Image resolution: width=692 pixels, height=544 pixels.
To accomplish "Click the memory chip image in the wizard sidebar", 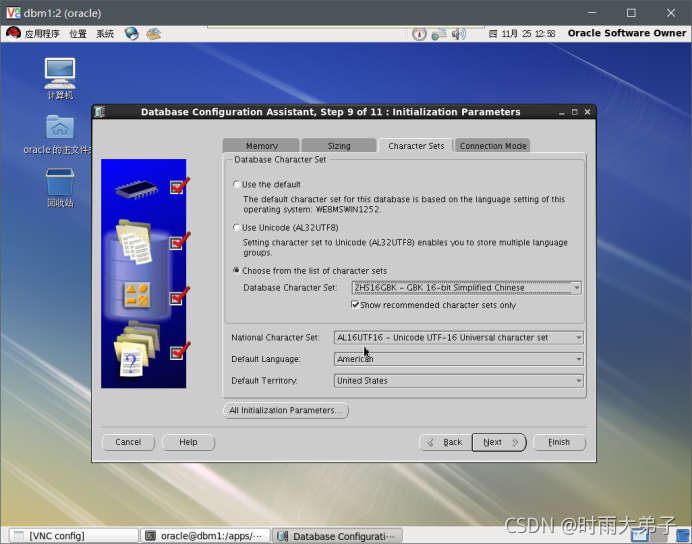I will (x=136, y=189).
